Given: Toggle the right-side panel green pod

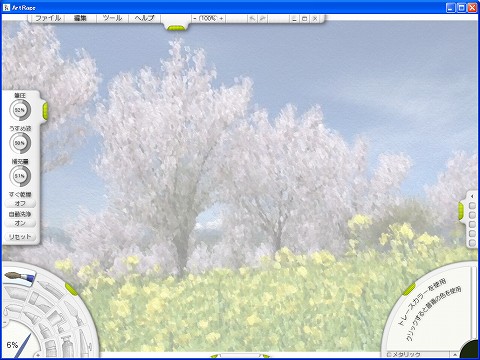Looking at the screenshot, I should pyautogui.click(x=461, y=211).
